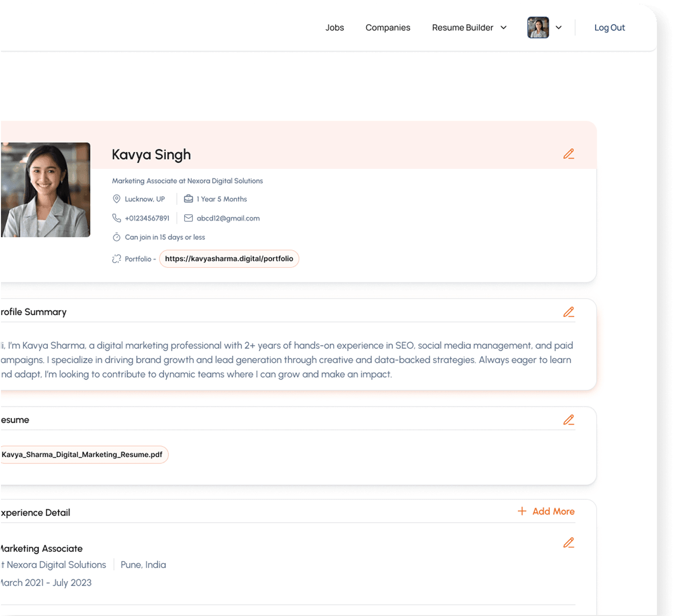Click the small avatar in navbar
The height and width of the screenshot is (616, 676).
point(538,28)
